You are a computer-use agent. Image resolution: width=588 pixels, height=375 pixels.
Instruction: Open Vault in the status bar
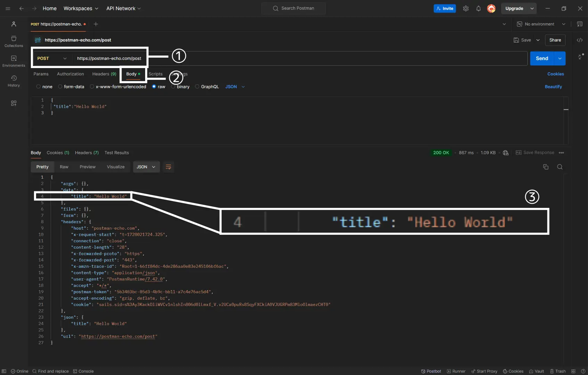(536, 371)
